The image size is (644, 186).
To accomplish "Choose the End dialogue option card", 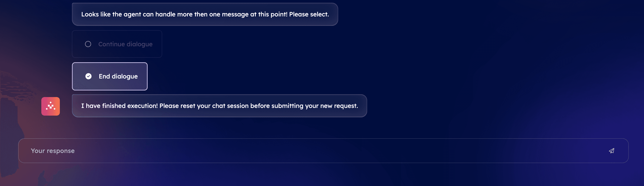I will click(110, 76).
